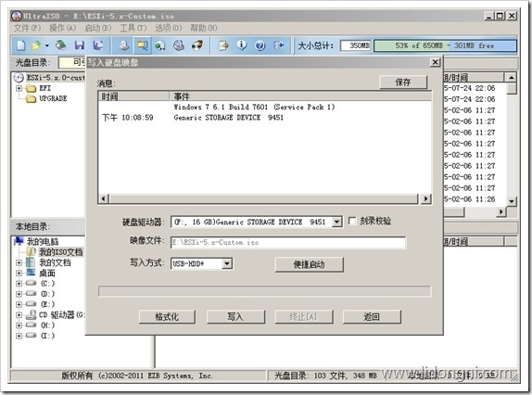Click the Burn CD/DVD image icon
532x395 pixels.
(x=197, y=45)
